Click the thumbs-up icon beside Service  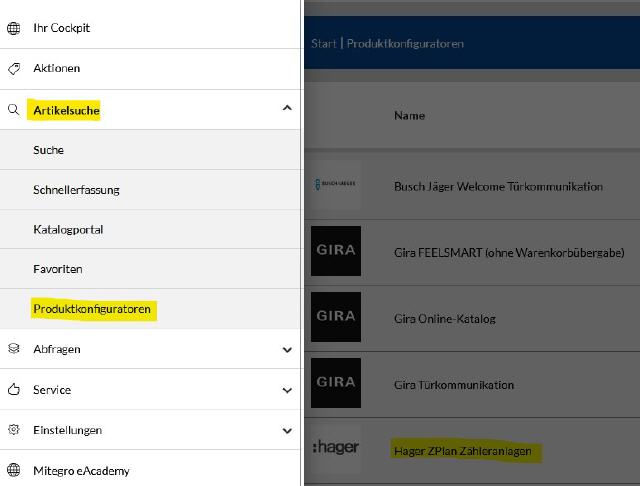click(x=13, y=389)
